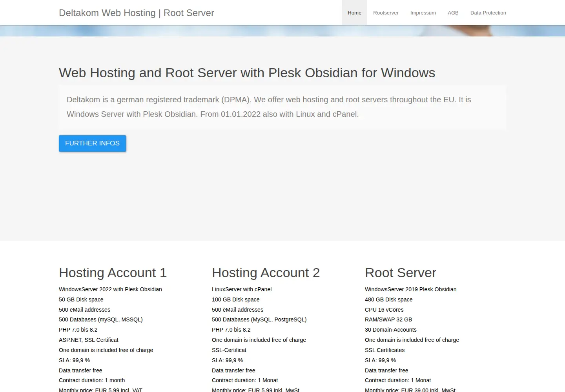This screenshot has width=565, height=392.
Task: Click the Hosting Account 1 heading
Action: pos(113,272)
